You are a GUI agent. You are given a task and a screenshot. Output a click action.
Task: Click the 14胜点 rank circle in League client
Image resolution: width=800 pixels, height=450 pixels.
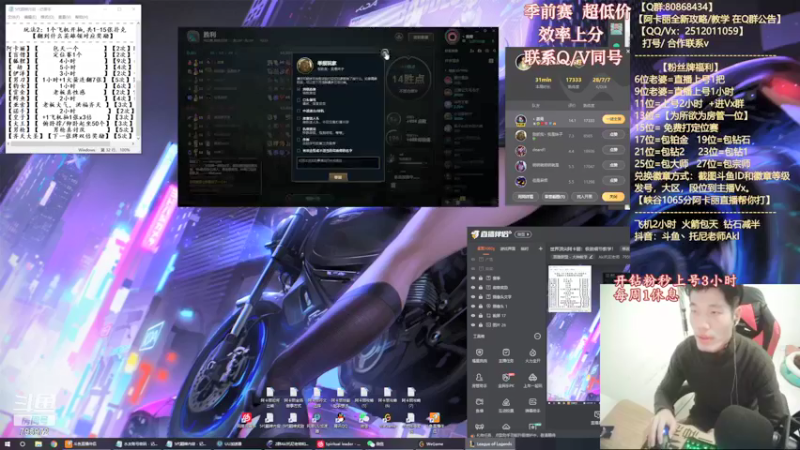(408, 79)
